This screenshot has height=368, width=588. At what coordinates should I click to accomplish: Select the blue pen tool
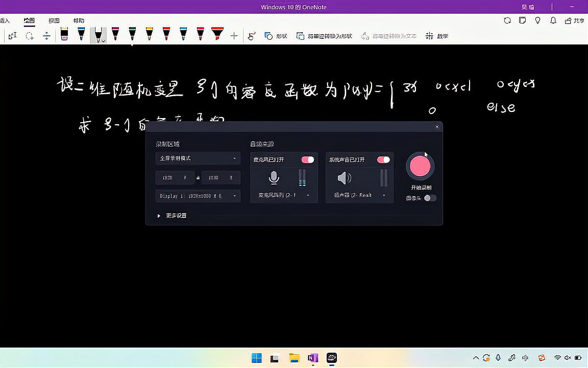point(81,36)
